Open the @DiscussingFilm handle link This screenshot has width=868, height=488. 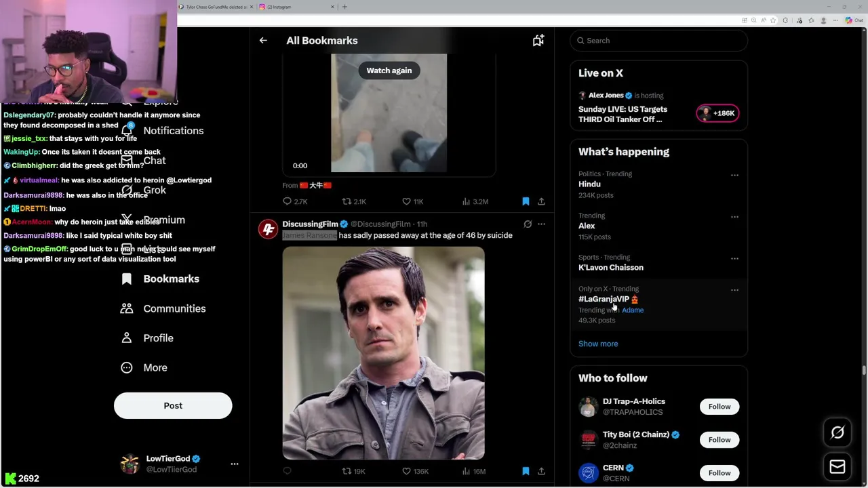point(380,224)
